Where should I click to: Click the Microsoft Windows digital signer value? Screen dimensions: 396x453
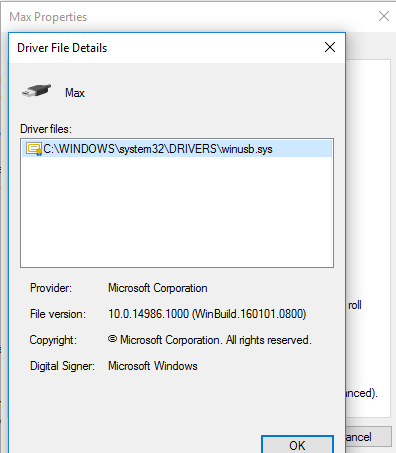[153, 366]
